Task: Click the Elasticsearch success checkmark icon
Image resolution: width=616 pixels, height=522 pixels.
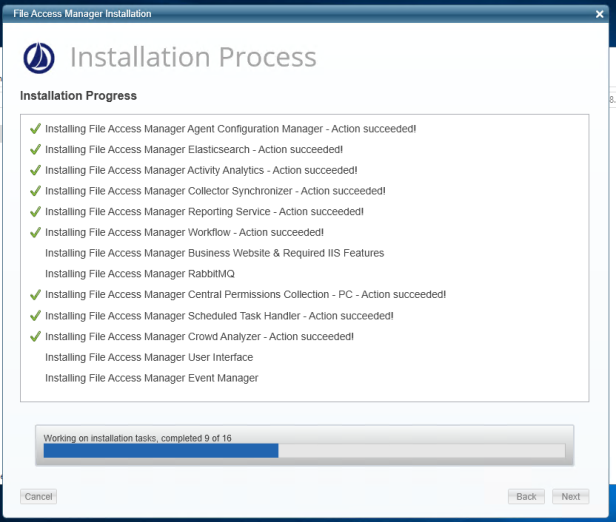Action: pos(35,149)
